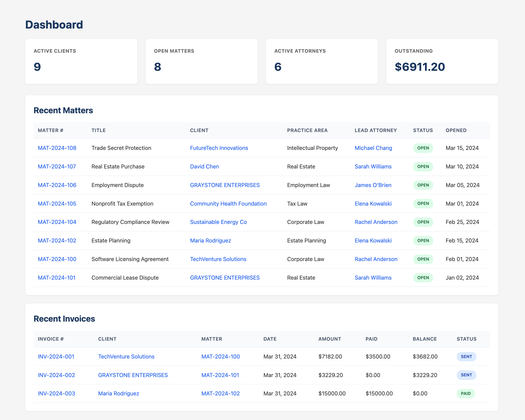This screenshot has height=420, width=525.
Task: Open FutureTech Innovations client page
Action: [219, 148]
